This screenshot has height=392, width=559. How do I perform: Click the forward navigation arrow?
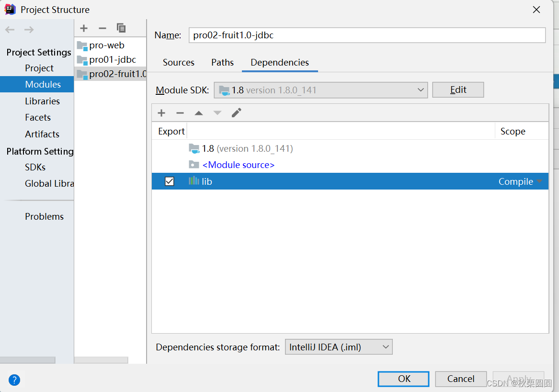tap(29, 30)
